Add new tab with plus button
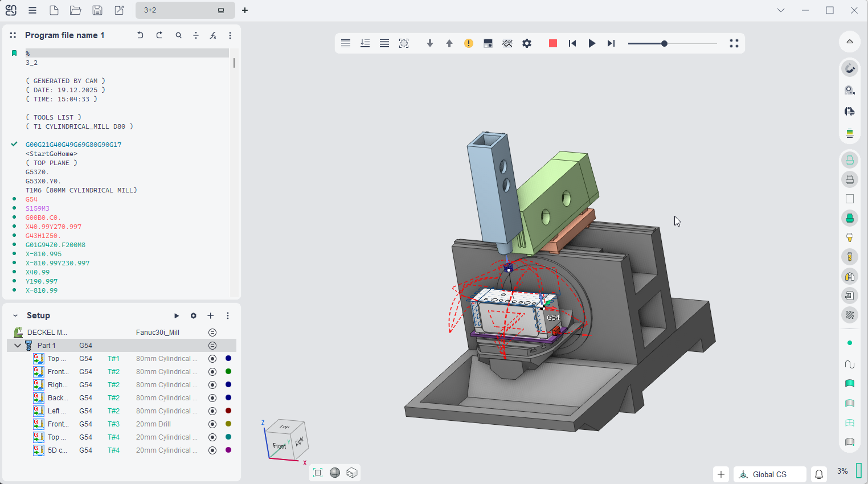Screen dimensions: 868x484 click(x=245, y=10)
